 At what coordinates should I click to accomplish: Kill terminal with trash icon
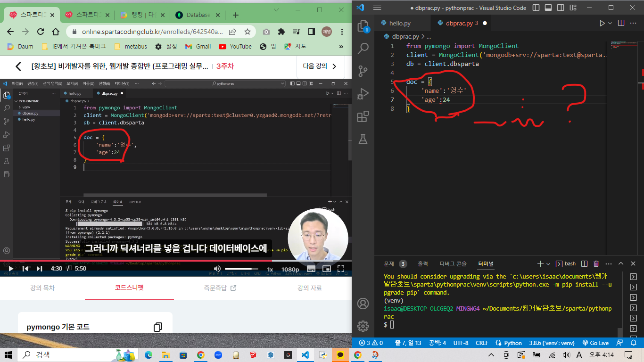pos(596,264)
